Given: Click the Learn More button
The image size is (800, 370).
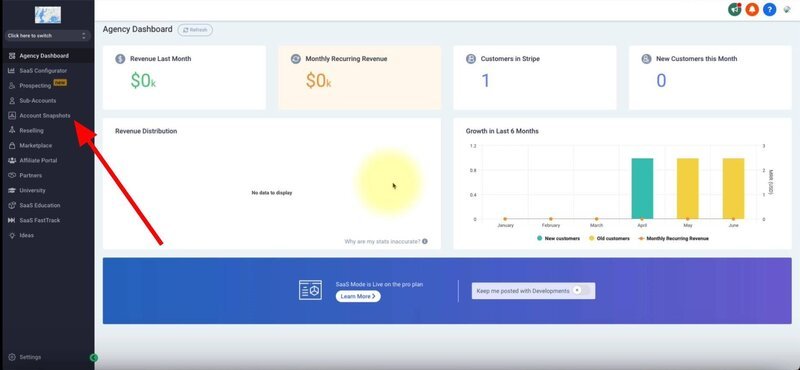Looking at the screenshot, I should (x=358, y=296).
